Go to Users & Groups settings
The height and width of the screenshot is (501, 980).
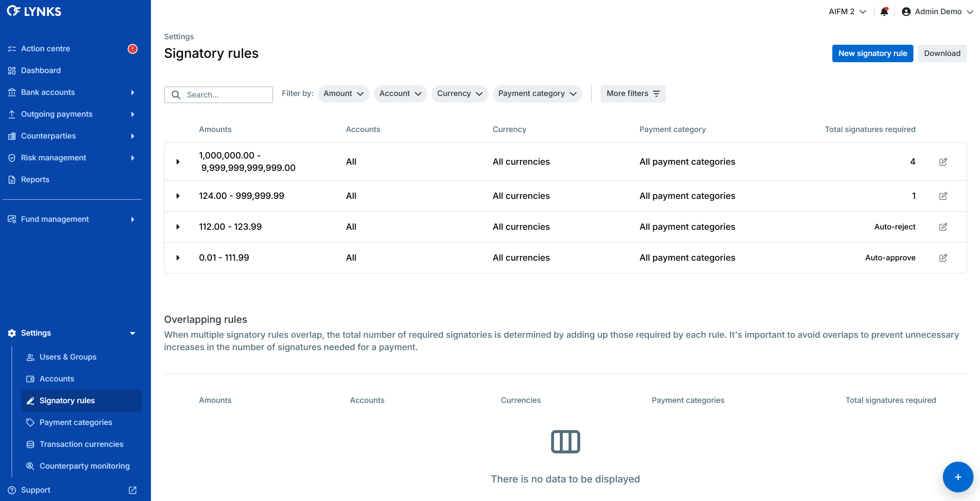68,357
